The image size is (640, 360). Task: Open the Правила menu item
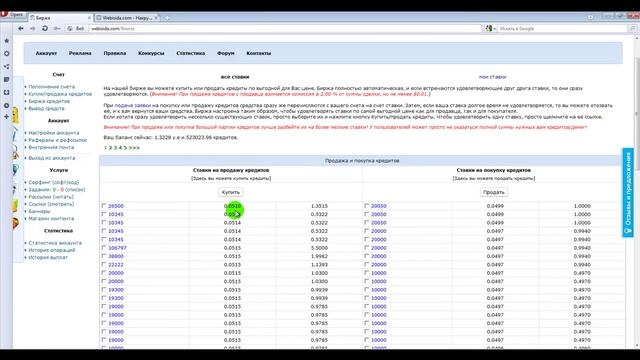click(x=115, y=53)
